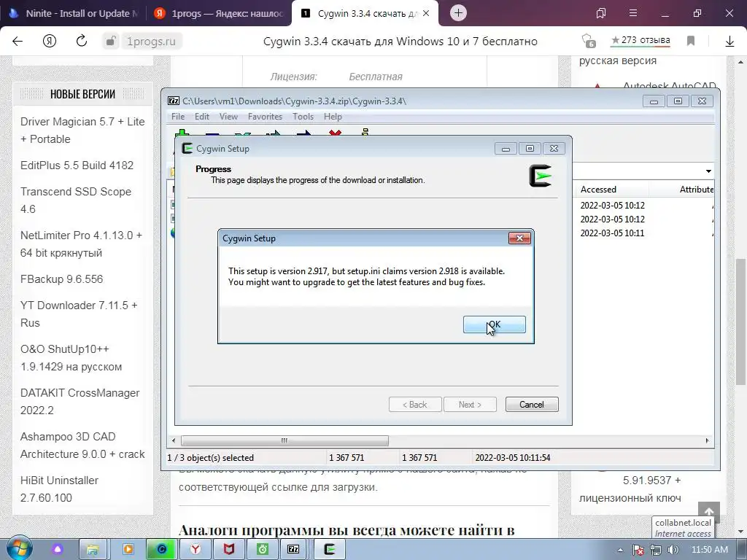This screenshot has width=747, height=560.
Task: Open NetLimiter Pro 4.1.13.0 link
Action: [x=81, y=244]
